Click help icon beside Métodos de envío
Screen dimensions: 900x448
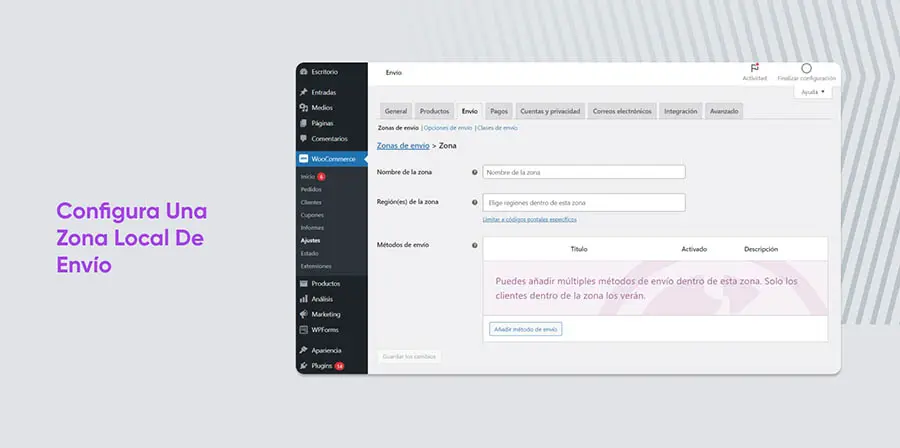(475, 246)
